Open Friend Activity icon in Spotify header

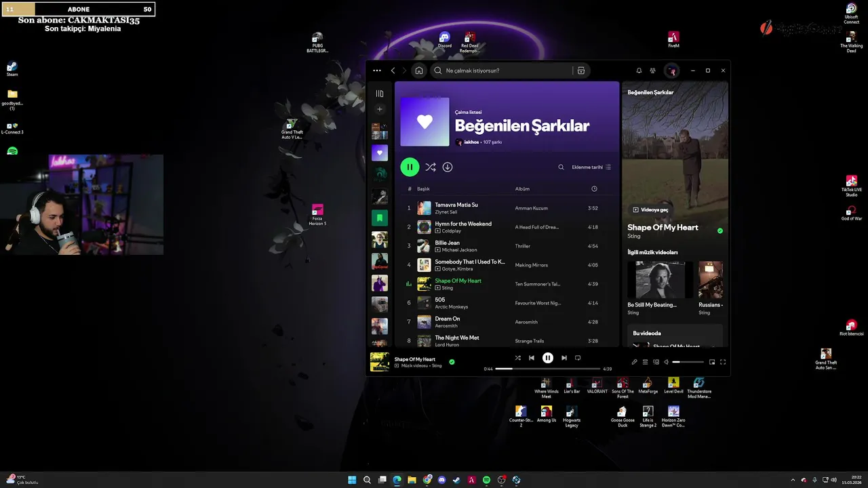coord(652,70)
